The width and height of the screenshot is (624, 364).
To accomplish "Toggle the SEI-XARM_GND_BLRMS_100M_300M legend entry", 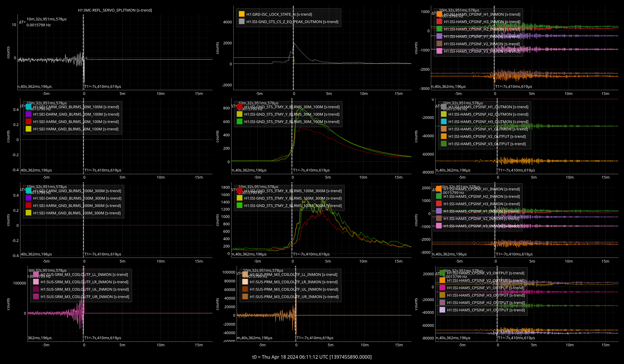I will 73,206.
